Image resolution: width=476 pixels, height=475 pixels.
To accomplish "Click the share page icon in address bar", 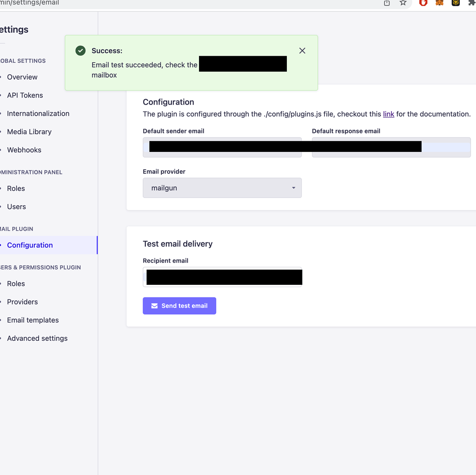I will click(x=387, y=3).
